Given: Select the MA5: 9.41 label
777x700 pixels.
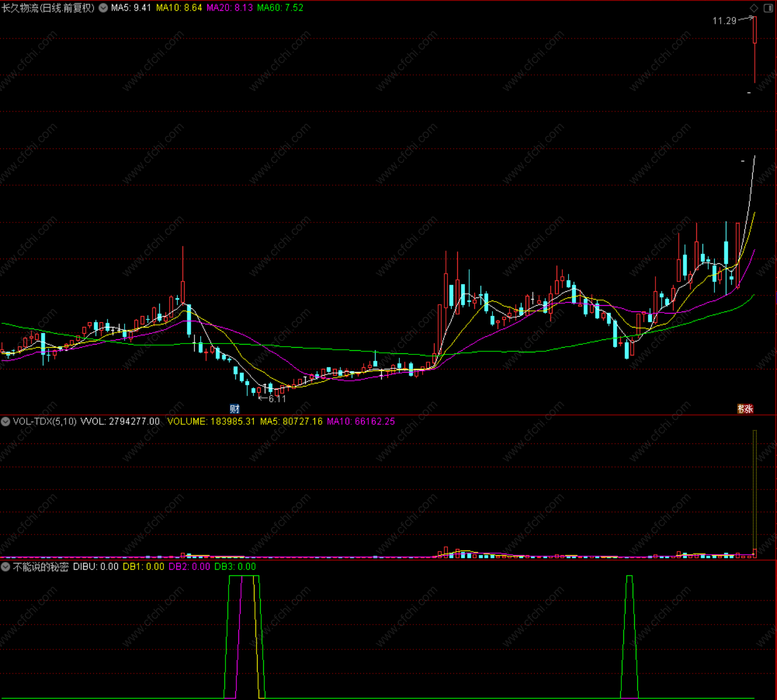Looking at the screenshot, I should (131, 8).
